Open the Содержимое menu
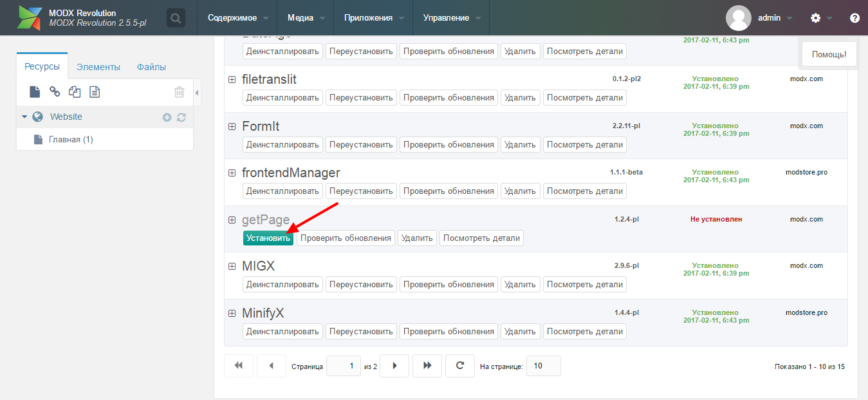The height and width of the screenshot is (400, 868). click(237, 18)
